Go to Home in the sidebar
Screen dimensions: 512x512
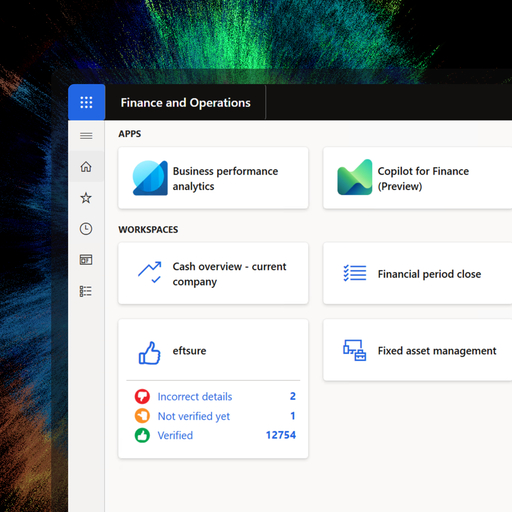pyautogui.click(x=86, y=166)
